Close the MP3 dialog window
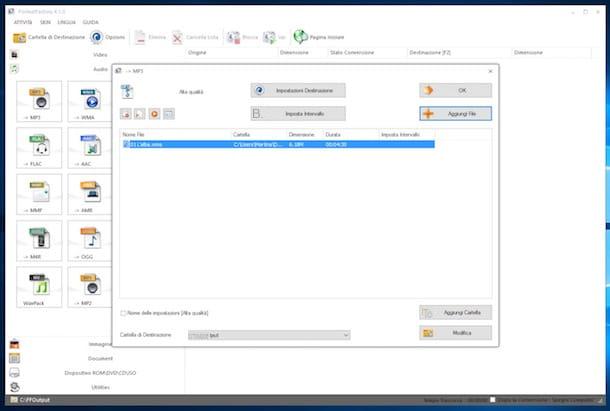The image size is (610, 411). [490, 71]
